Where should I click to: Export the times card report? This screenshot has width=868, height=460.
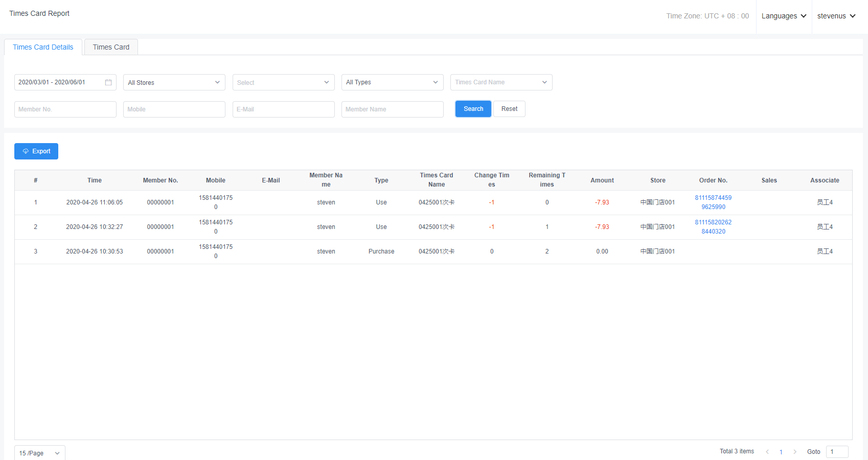tap(36, 151)
